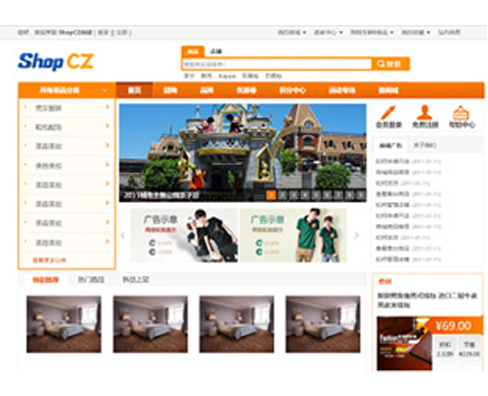Click the Kappa hot search keyword

(x=227, y=76)
